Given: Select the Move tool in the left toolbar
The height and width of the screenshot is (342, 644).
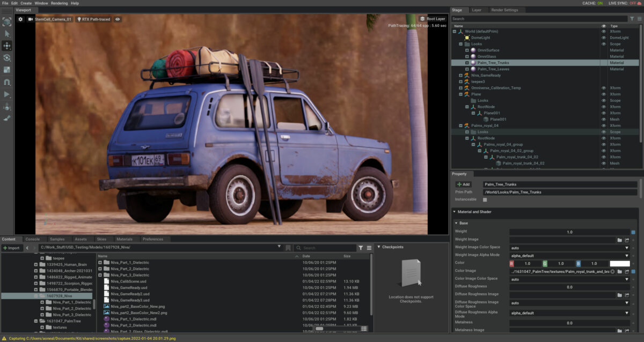Looking at the screenshot, I should 7,46.
